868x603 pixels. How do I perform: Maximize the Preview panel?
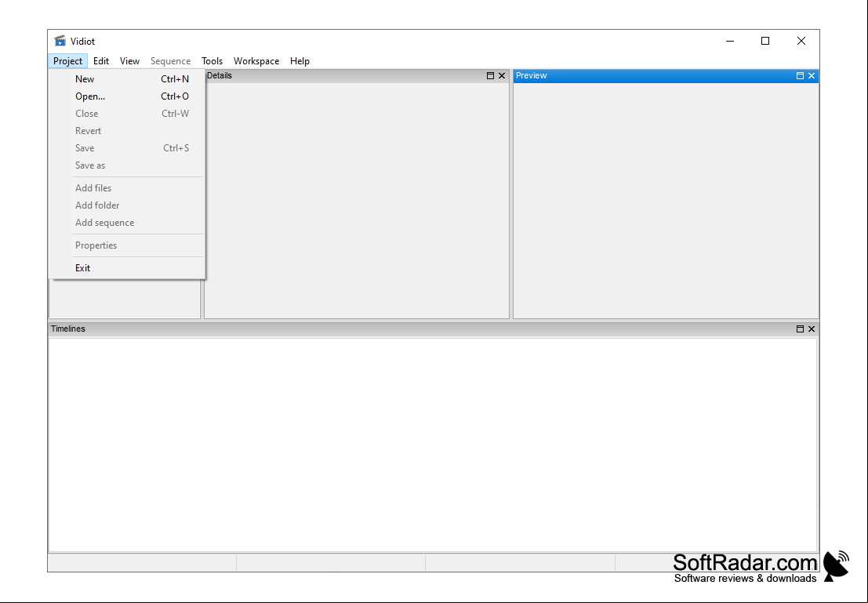tap(800, 76)
